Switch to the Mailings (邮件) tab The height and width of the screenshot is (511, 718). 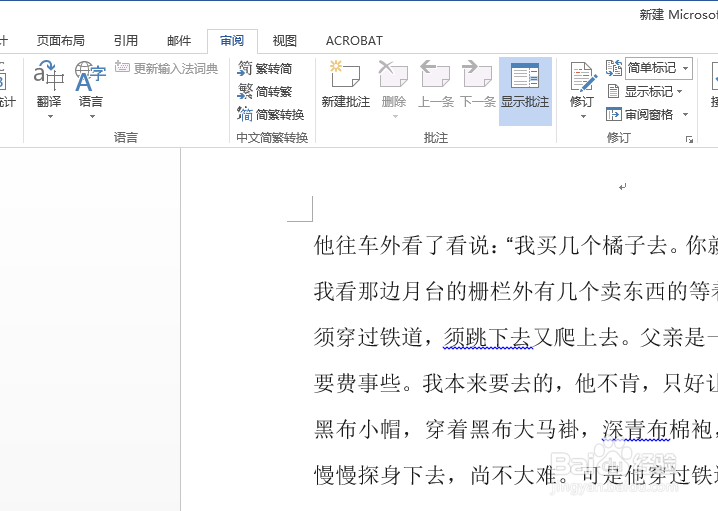tap(179, 41)
